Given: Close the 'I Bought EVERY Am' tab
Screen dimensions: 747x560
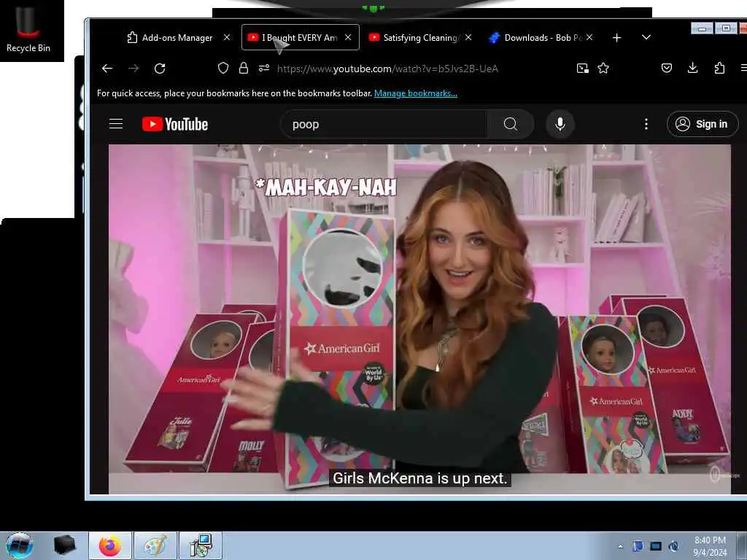Looking at the screenshot, I should (x=348, y=37).
